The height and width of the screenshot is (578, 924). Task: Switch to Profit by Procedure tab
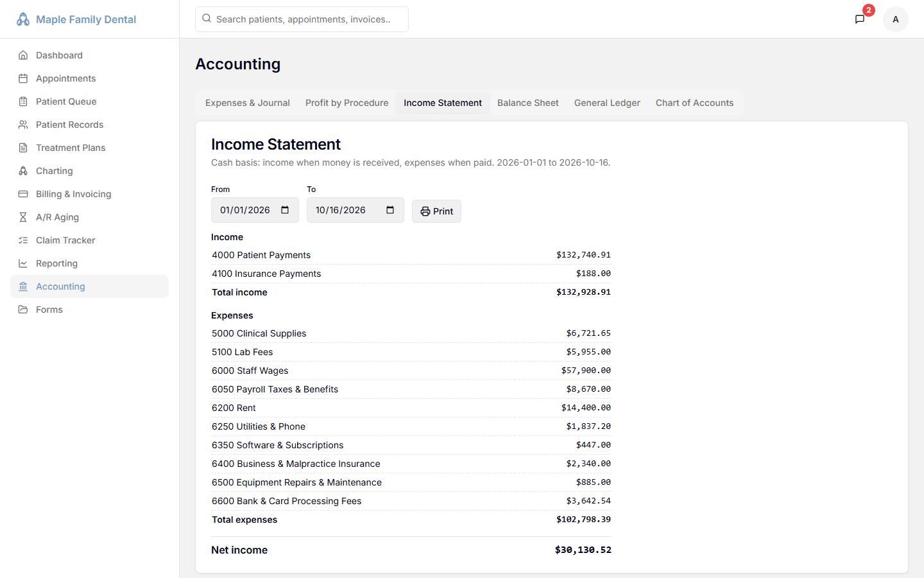tap(347, 103)
